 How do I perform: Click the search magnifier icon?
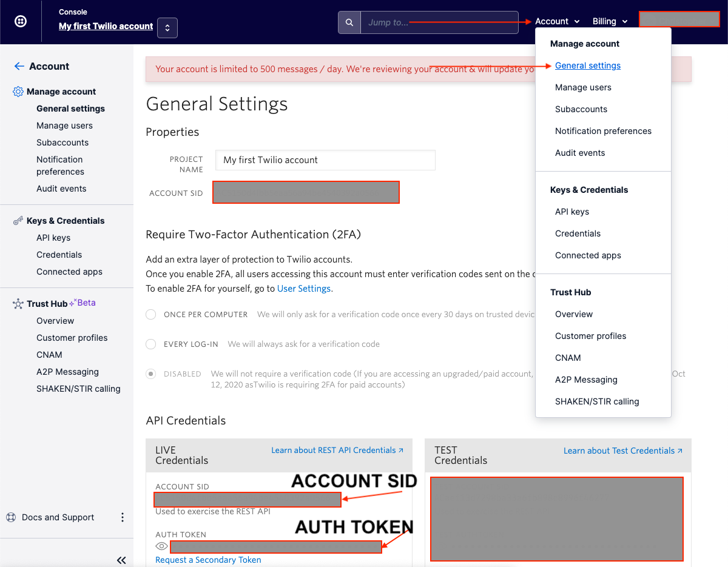tap(349, 22)
